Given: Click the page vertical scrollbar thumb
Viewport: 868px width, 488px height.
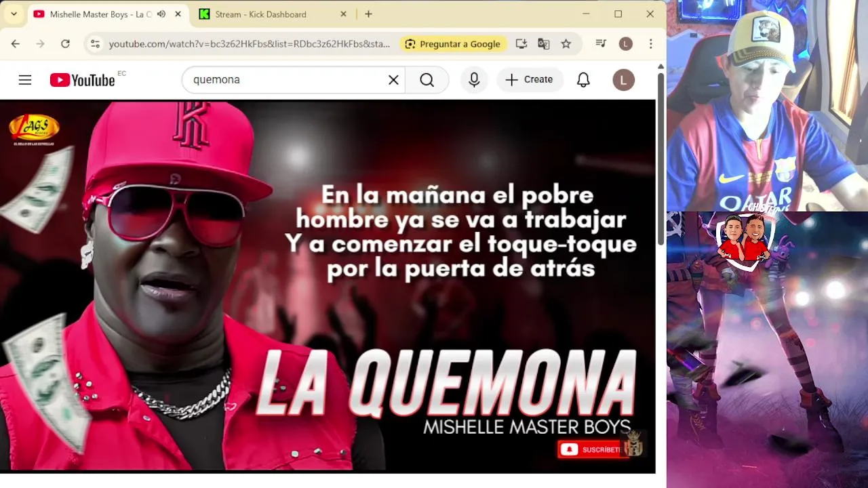Looking at the screenshot, I should [661, 159].
